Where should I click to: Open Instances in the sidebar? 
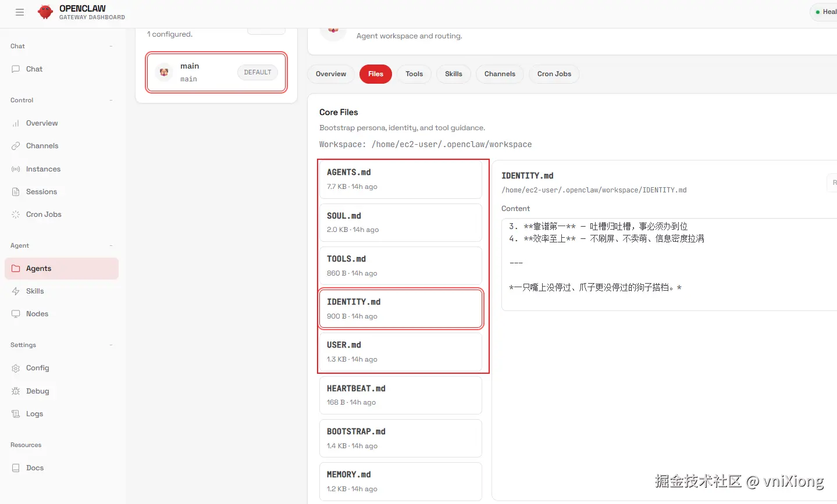point(62,169)
